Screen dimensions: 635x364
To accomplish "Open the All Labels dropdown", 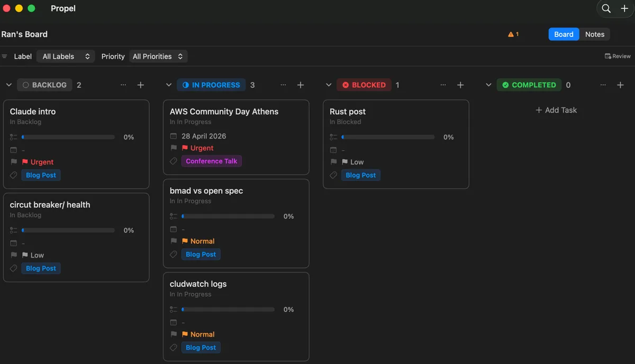I will click(65, 56).
